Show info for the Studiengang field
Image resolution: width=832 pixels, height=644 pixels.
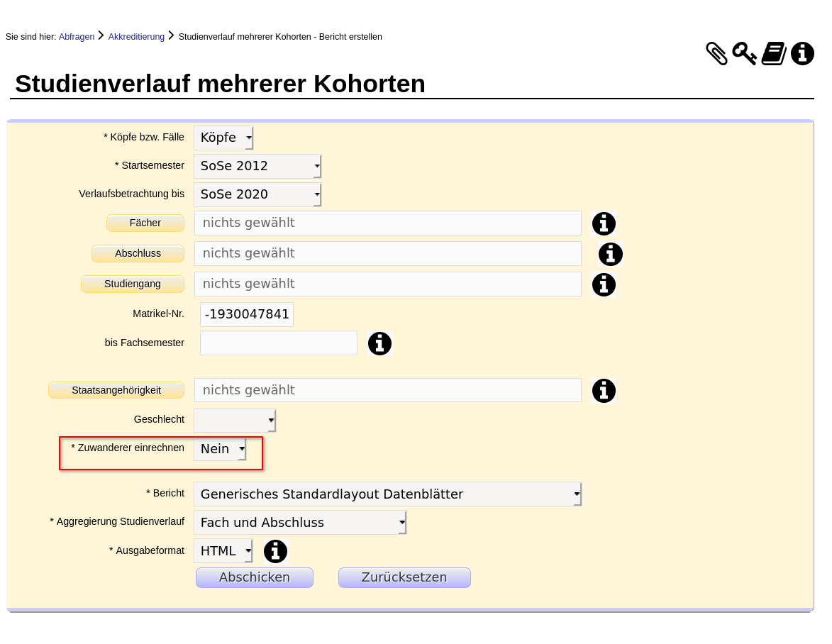(x=604, y=284)
